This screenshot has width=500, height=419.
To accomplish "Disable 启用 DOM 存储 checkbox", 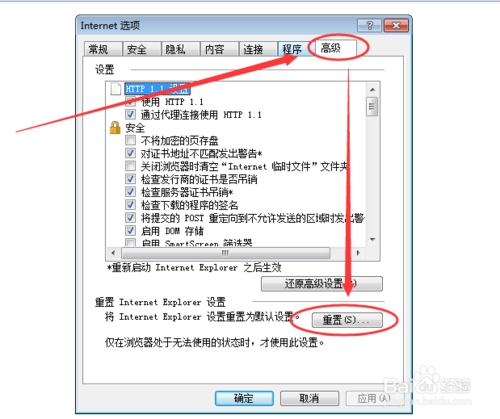I will [x=130, y=230].
